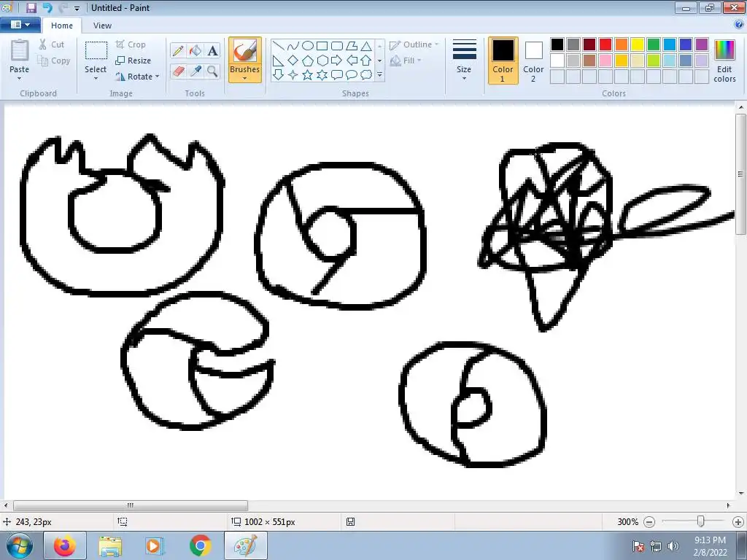Select the Fill with color bucket tool
The height and width of the screenshot is (560, 747).
(x=195, y=51)
